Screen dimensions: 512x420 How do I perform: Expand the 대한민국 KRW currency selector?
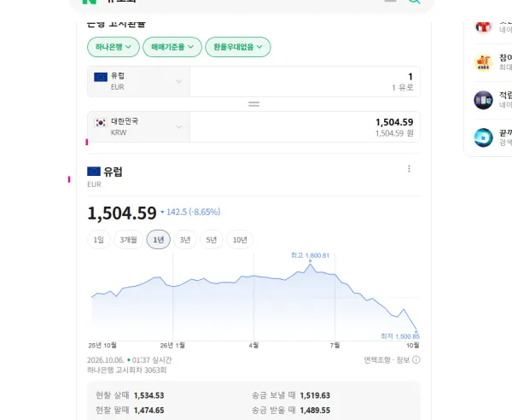(x=138, y=126)
